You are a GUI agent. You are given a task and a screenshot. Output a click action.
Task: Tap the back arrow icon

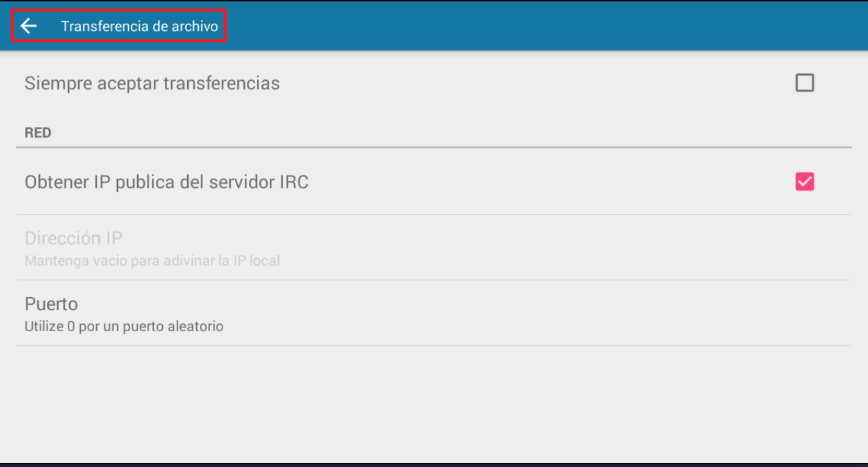point(29,26)
